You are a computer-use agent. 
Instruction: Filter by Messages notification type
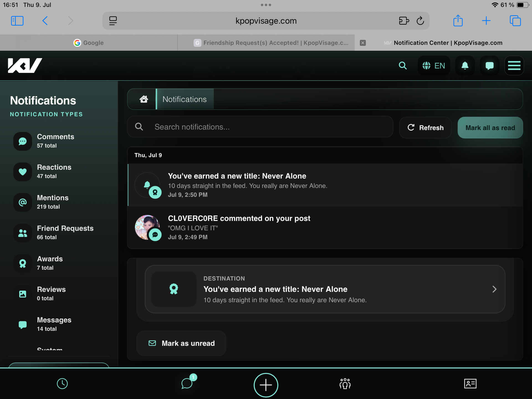59,324
